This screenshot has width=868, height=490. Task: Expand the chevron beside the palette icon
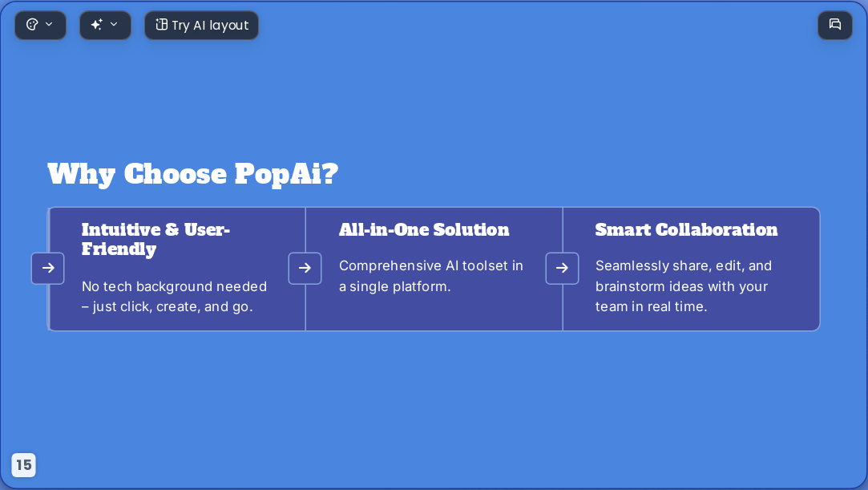coord(49,24)
